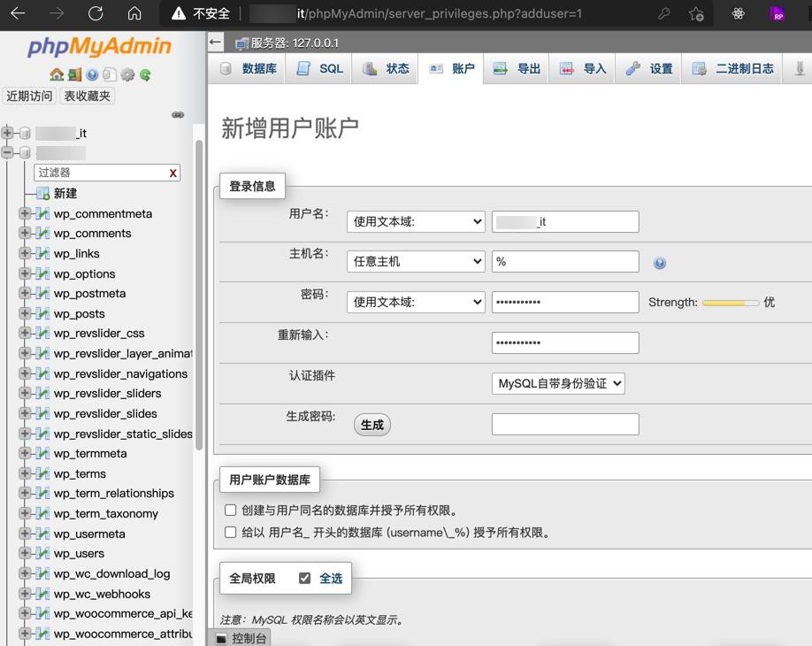The image size is (812, 646).
Task: Click the RP extension icon in browser toolbar
Action: click(778, 13)
